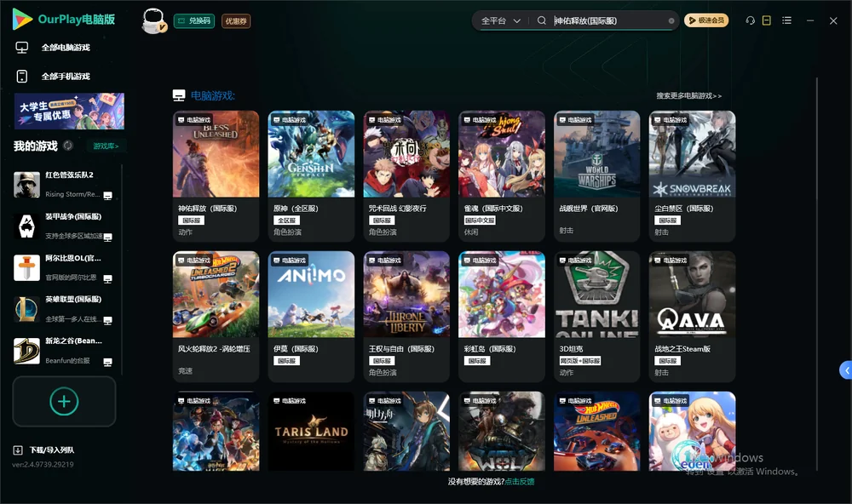Open 神佑释放 (国际服) game card
The image size is (852, 504).
click(x=216, y=176)
